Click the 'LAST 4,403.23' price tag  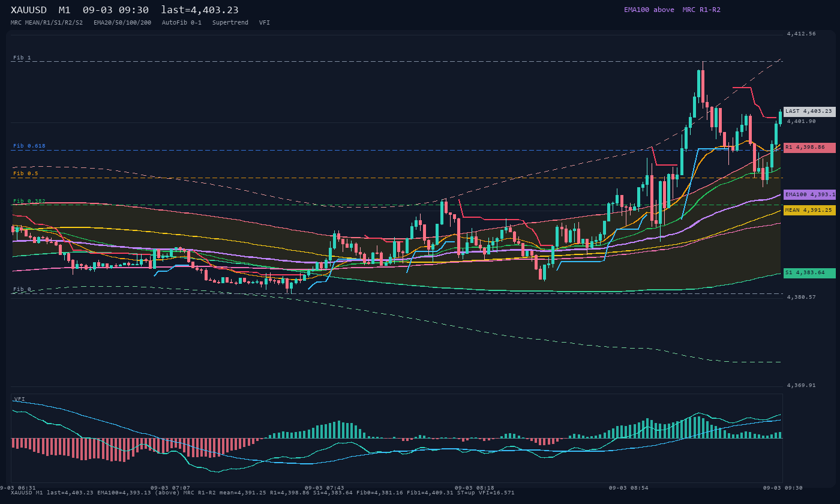point(809,112)
